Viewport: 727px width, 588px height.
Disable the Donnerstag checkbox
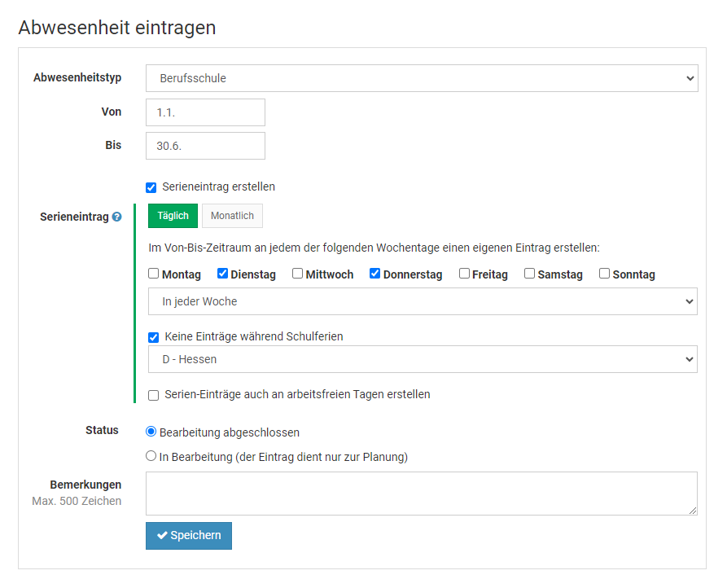374,274
